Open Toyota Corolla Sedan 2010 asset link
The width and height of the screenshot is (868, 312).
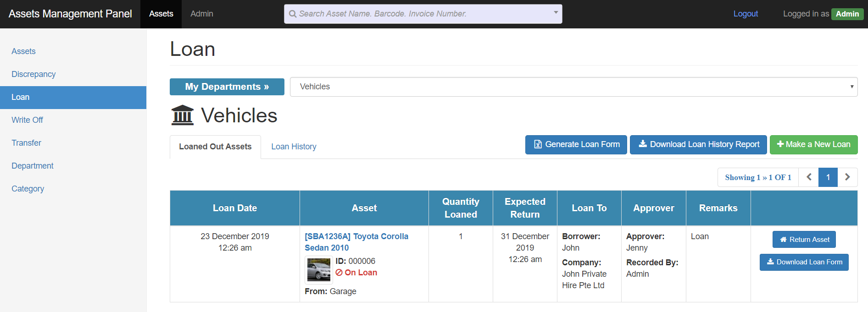coord(356,242)
